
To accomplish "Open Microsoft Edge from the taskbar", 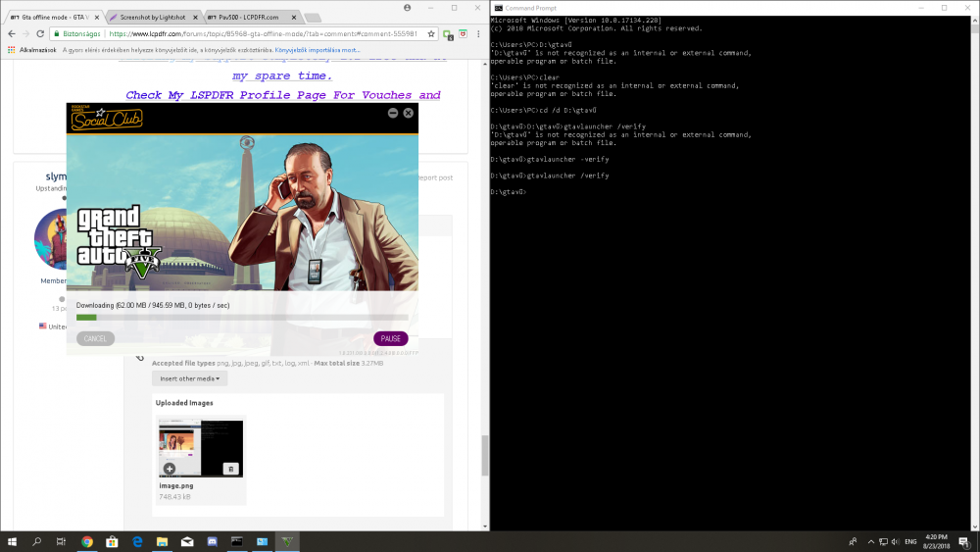I will pos(137,541).
